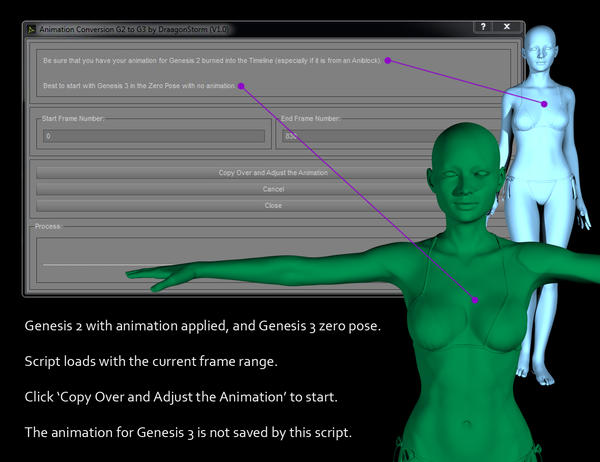
Task: Close the Animation Conversion dialog window
Action: point(507,27)
